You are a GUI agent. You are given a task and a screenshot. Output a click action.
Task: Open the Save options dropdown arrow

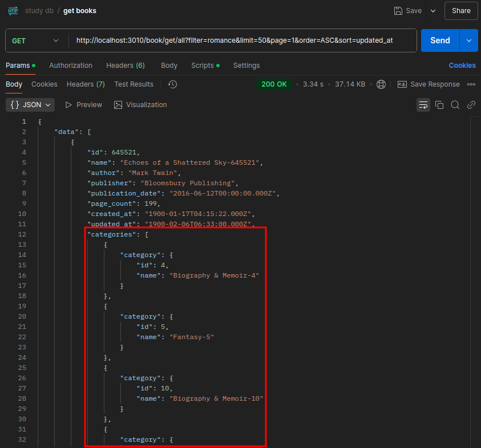click(x=433, y=11)
